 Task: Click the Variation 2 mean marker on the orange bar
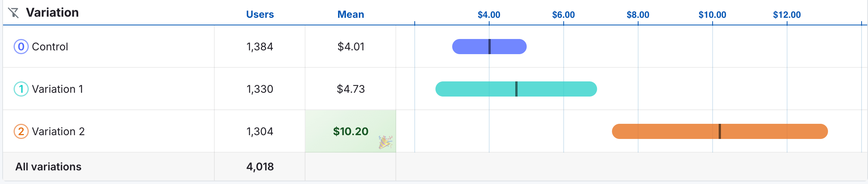coord(720,131)
